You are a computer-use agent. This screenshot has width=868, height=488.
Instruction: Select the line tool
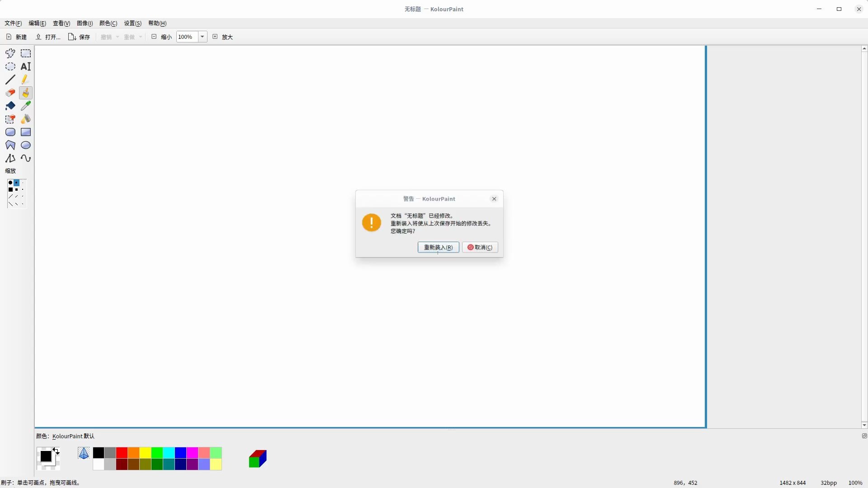tap(10, 80)
